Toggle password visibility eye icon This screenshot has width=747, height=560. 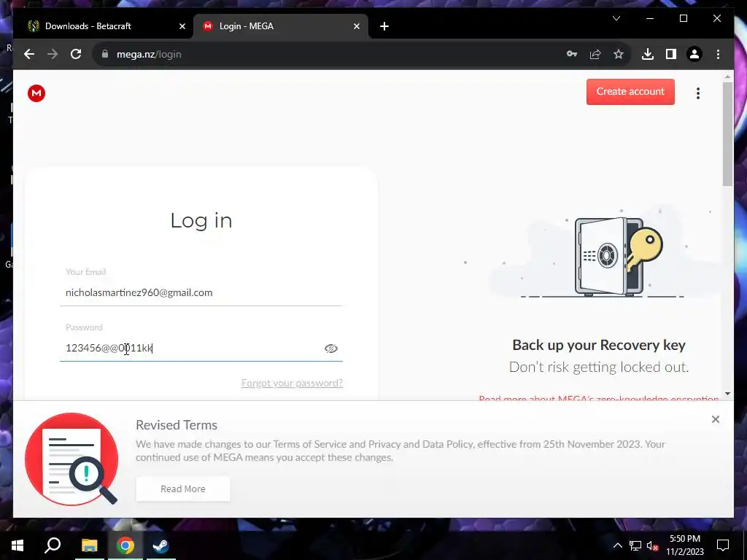click(331, 349)
